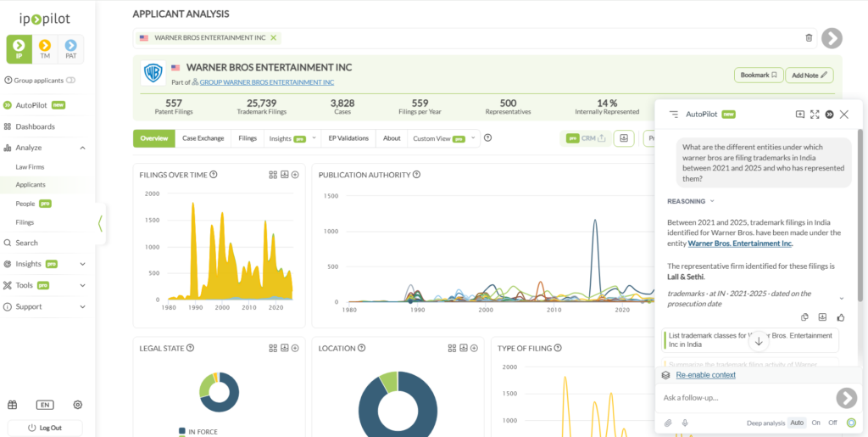This screenshot has height=437, width=868.
Task: Jump to the latest message with the down arrow
Action: pos(759,342)
